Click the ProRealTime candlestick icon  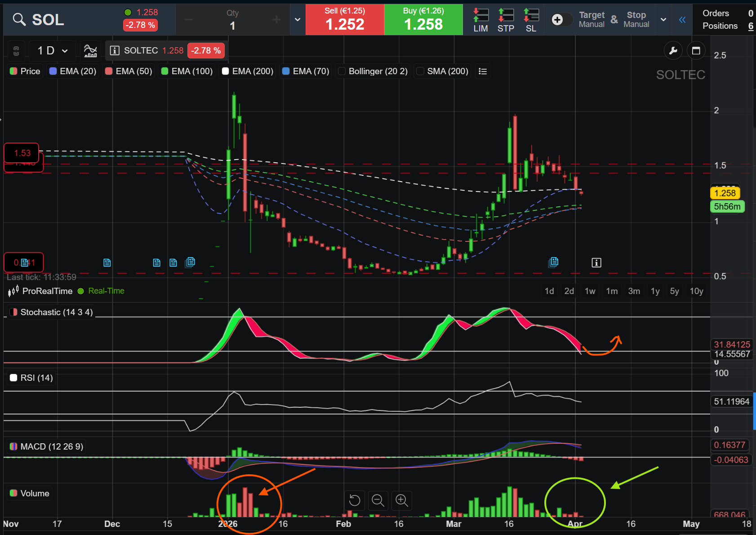point(13,291)
